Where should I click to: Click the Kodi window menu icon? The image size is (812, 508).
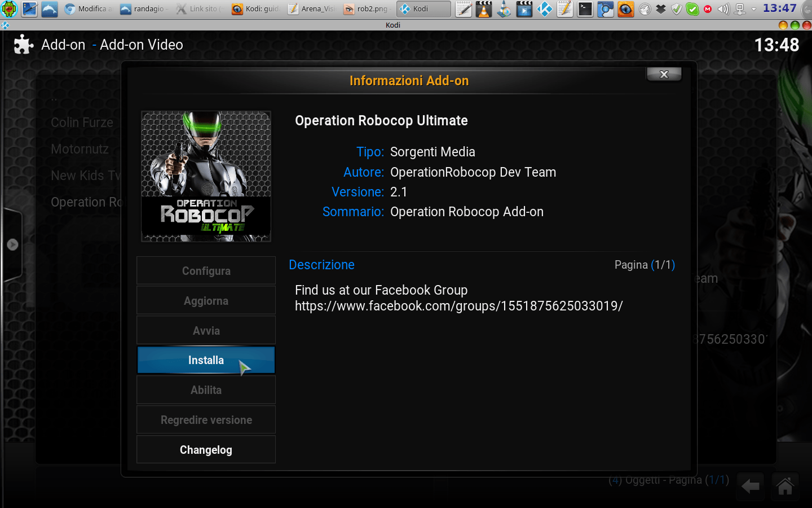click(x=5, y=25)
